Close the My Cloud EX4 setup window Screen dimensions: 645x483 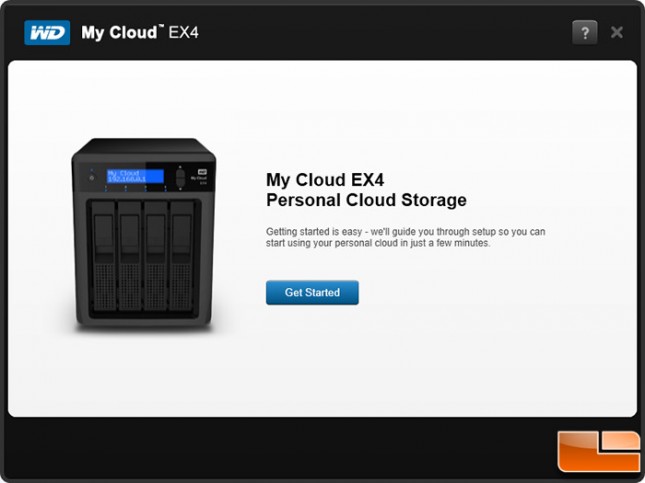617,33
